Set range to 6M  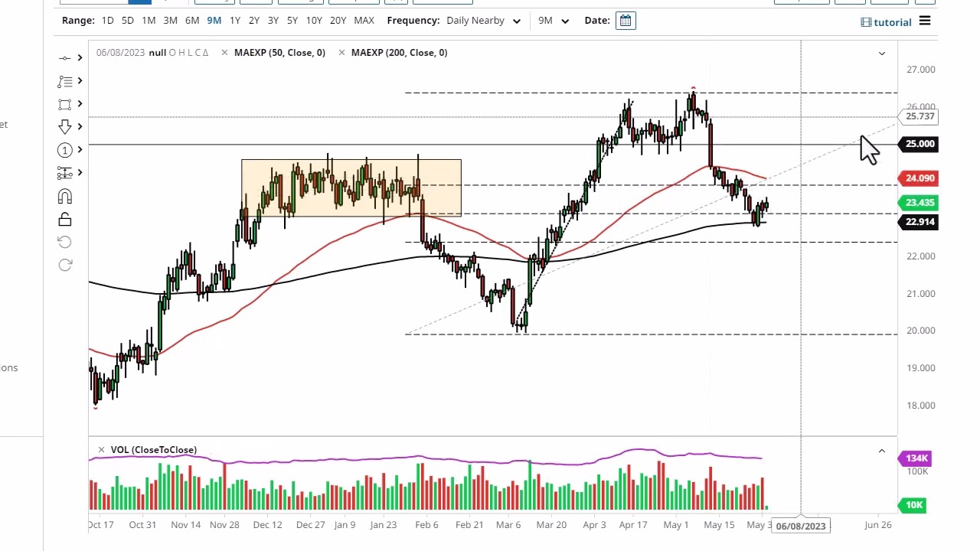(192, 21)
